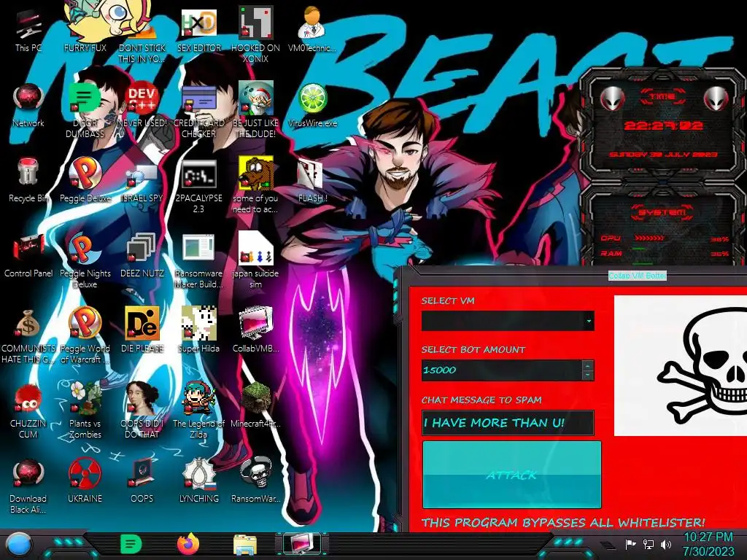The height and width of the screenshot is (560, 747).
Task: Open the CollabVMB monitor icon
Action: (x=255, y=330)
